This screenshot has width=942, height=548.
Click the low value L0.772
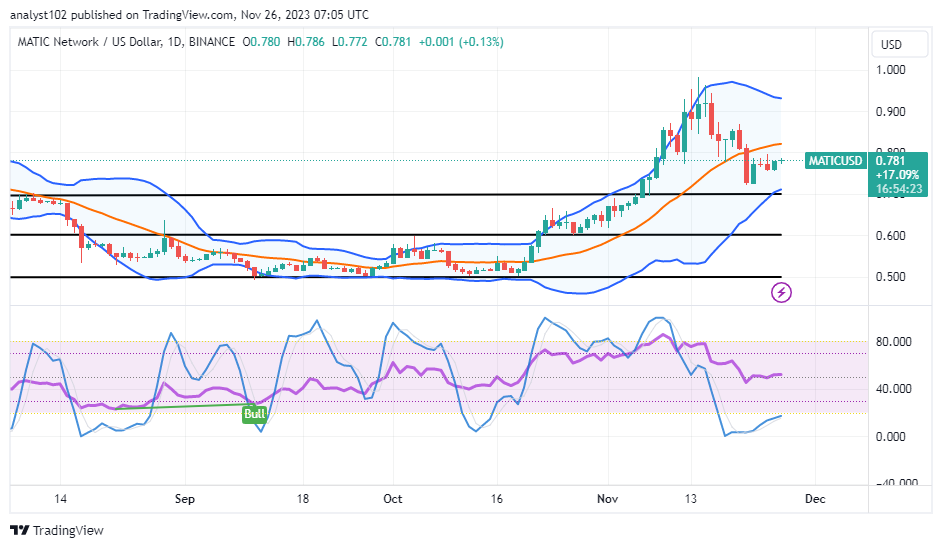[x=350, y=42]
